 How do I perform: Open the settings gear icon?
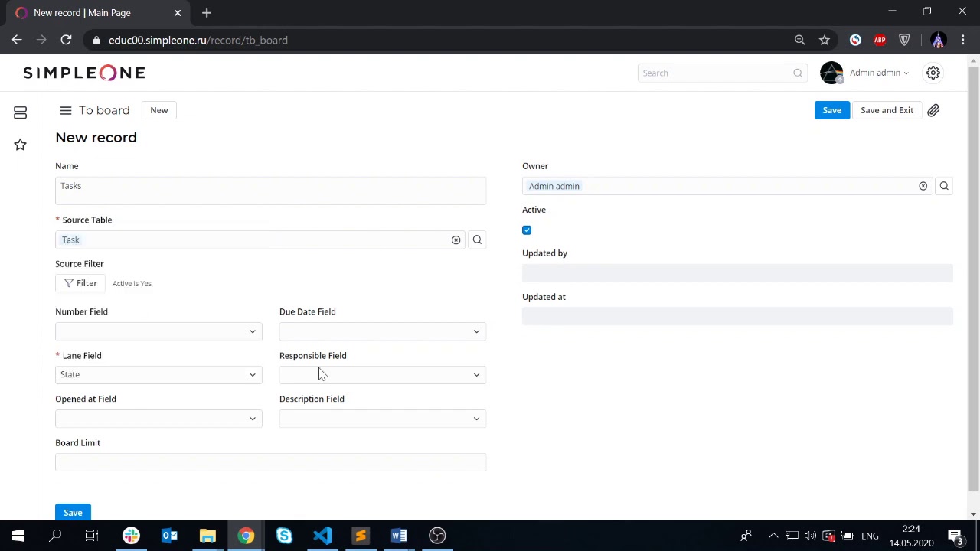tap(933, 73)
